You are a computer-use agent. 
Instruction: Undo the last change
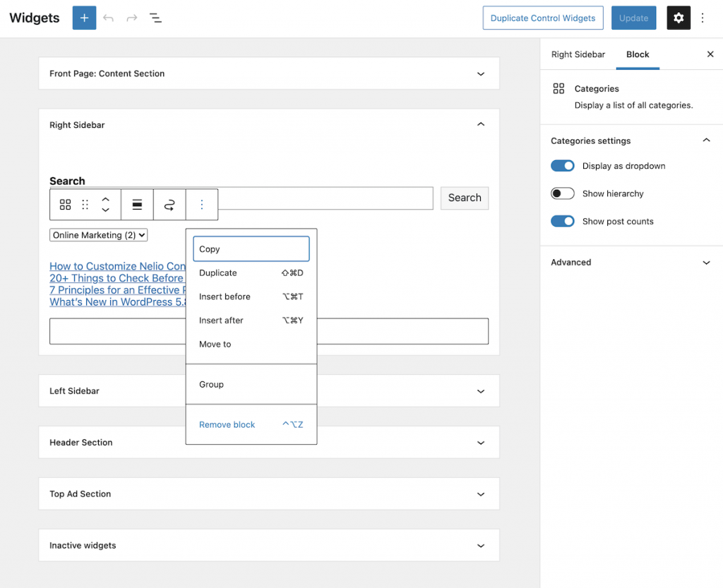coord(108,18)
